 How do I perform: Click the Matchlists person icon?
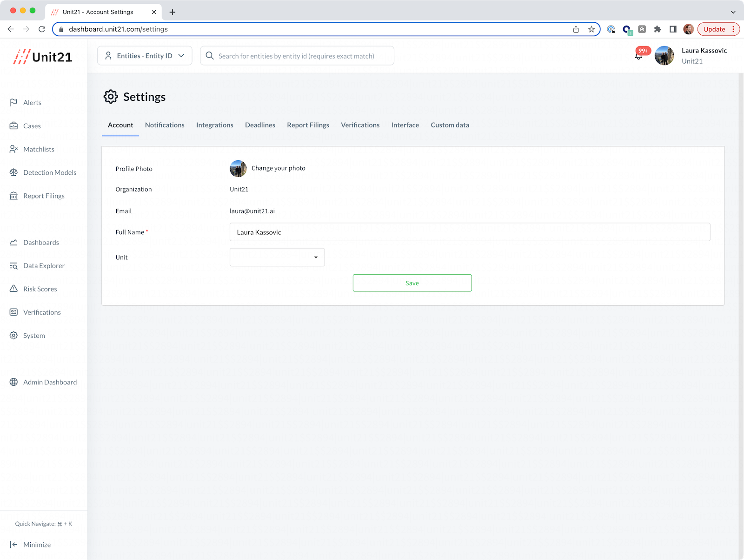[x=13, y=149]
